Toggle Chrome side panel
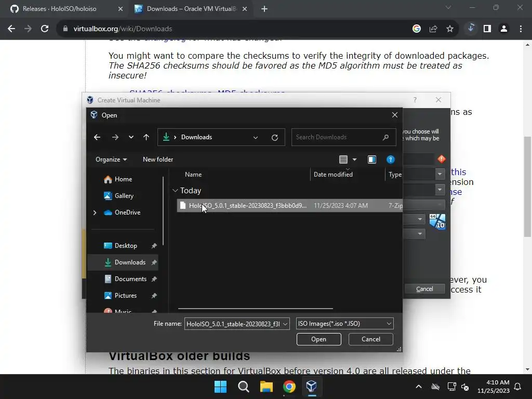Screen dimensions: 532x399 (x=487, y=29)
